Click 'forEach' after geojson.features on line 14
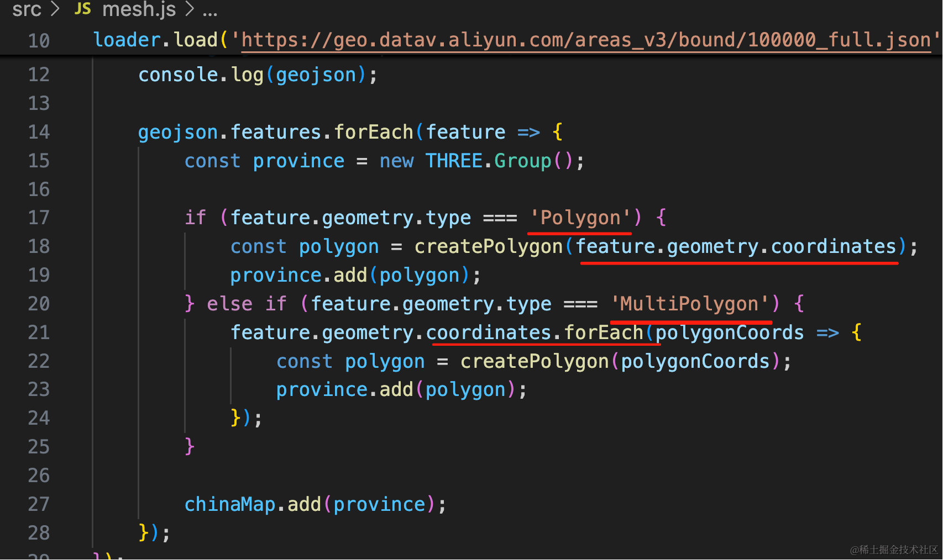 [x=374, y=132]
